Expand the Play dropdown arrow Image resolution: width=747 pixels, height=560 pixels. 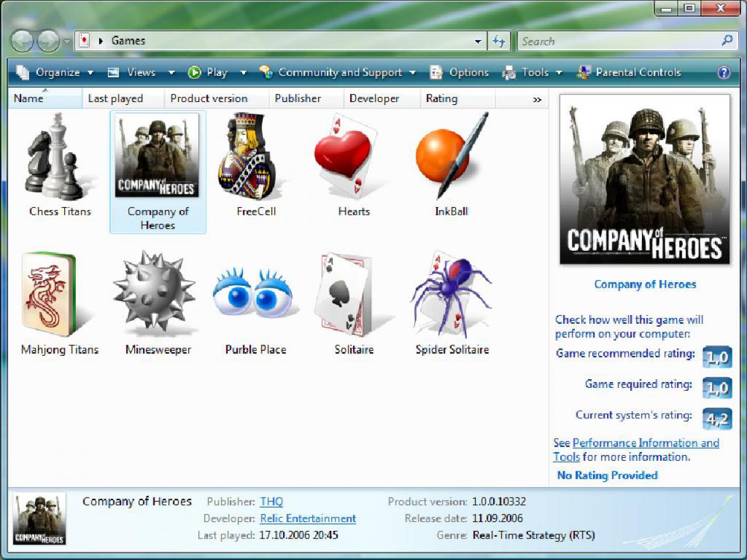243,72
